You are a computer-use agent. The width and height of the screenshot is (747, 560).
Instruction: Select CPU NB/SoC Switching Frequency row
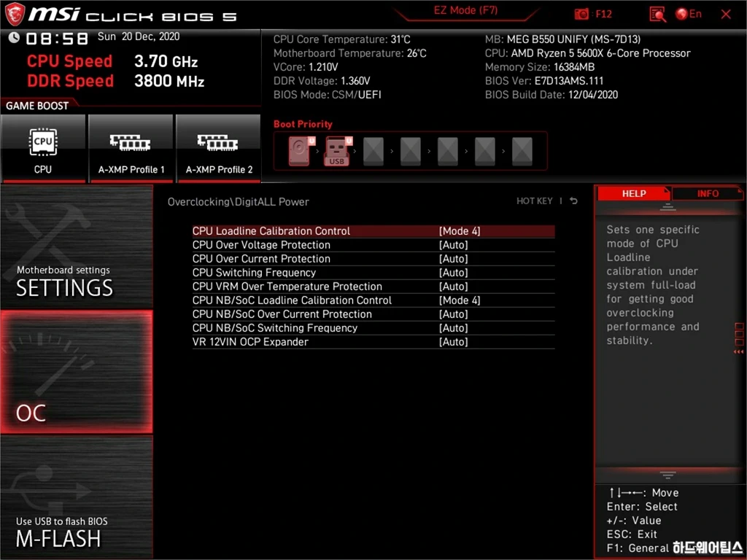coord(373,327)
